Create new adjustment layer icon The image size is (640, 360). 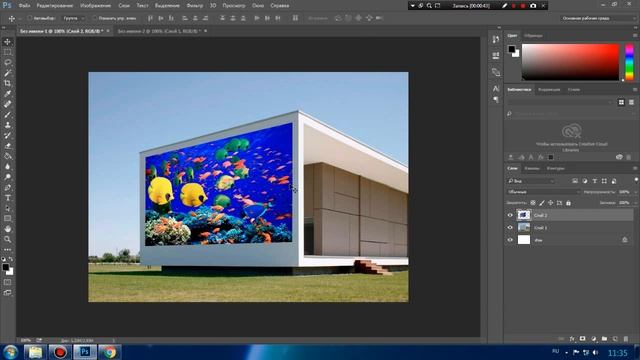593,339
